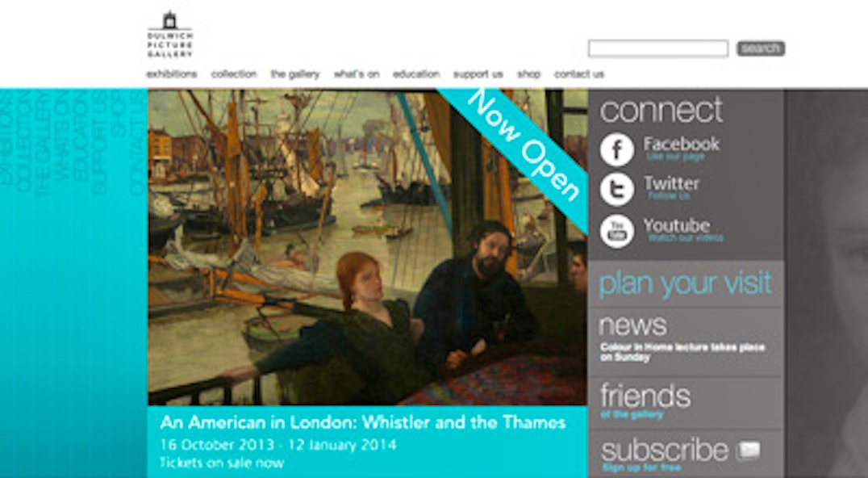Click inside the search text field
Screen dimensions: 868x478
pos(657,48)
